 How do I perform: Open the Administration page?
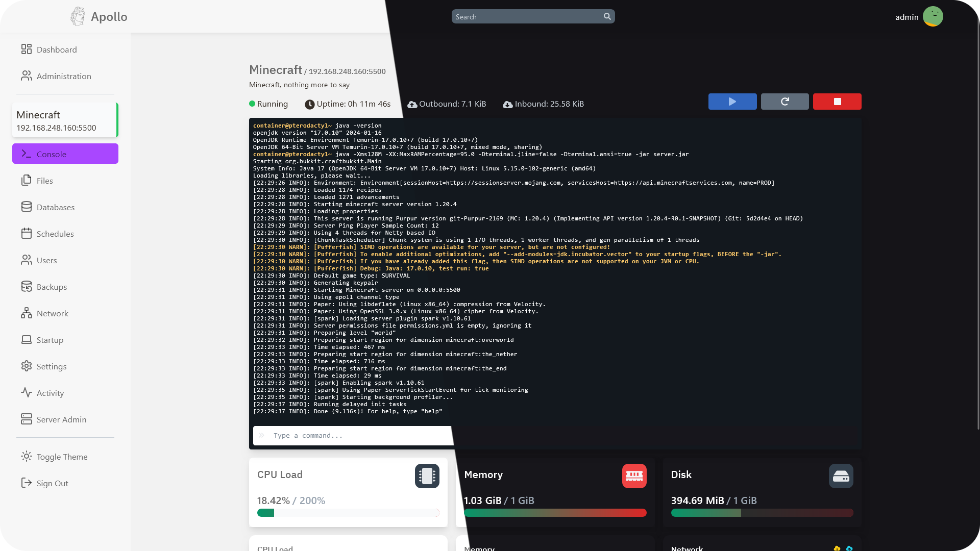[64, 76]
